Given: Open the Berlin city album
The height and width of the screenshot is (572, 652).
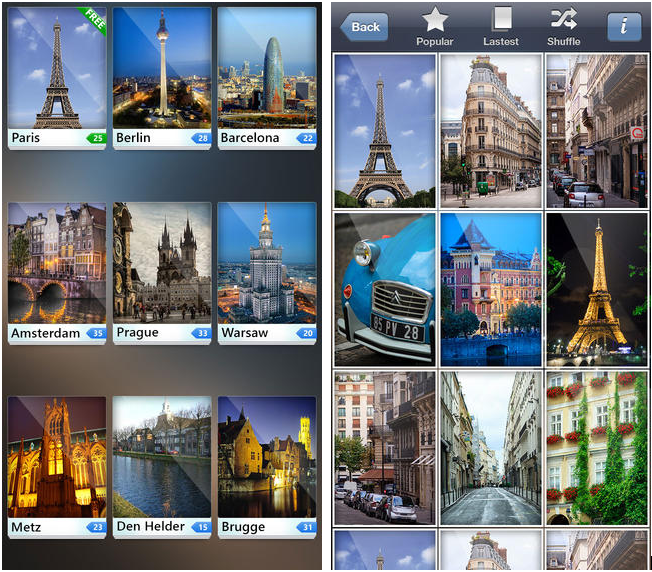Looking at the screenshot, I should tap(162, 78).
